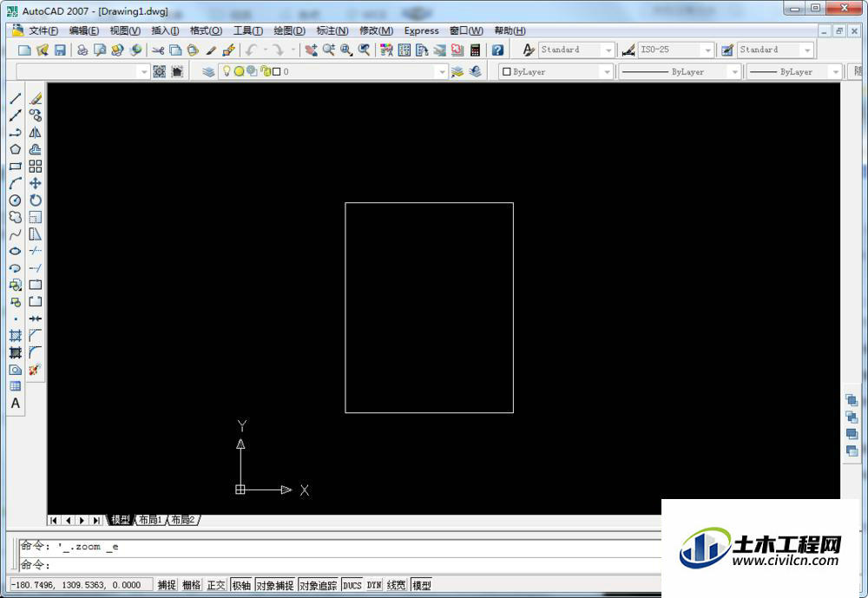The height and width of the screenshot is (598, 868).
Task: Click the Plot printer icon
Action: click(x=82, y=50)
